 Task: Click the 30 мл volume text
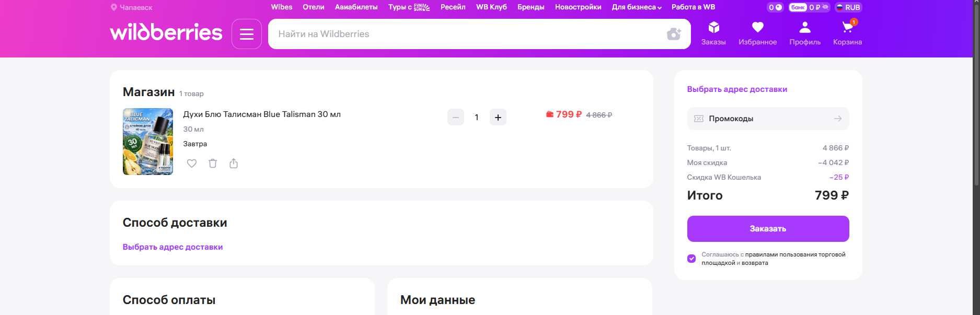pos(193,129)
